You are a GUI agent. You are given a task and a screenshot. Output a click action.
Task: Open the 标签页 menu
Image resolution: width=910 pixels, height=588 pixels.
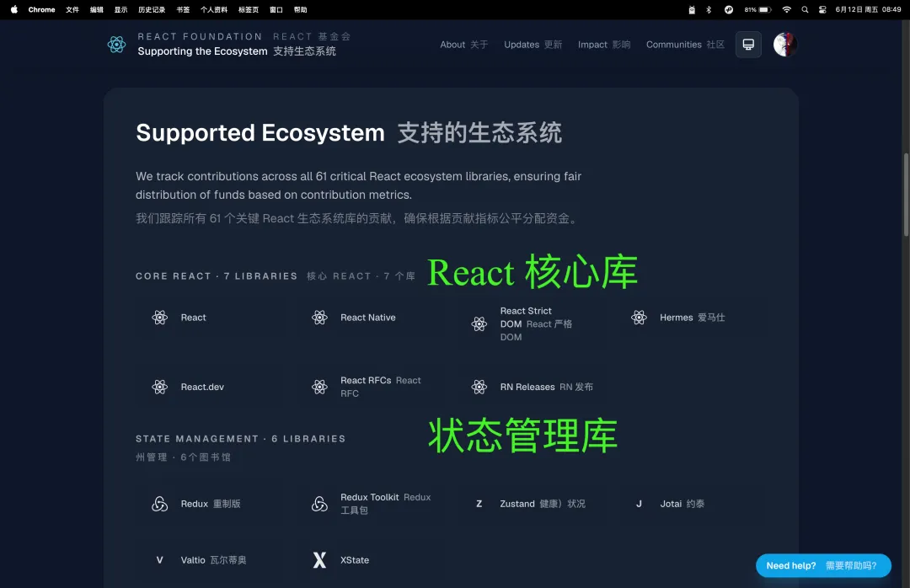[x=249, y=9]
